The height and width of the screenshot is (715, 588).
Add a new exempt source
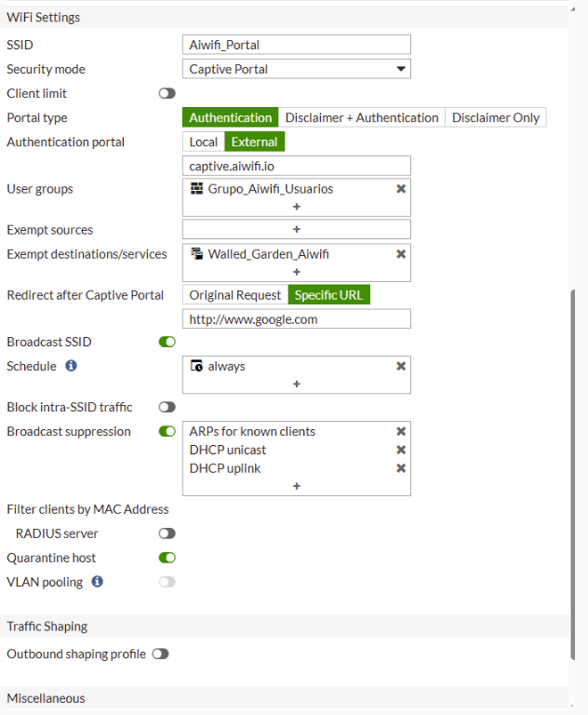297,230
